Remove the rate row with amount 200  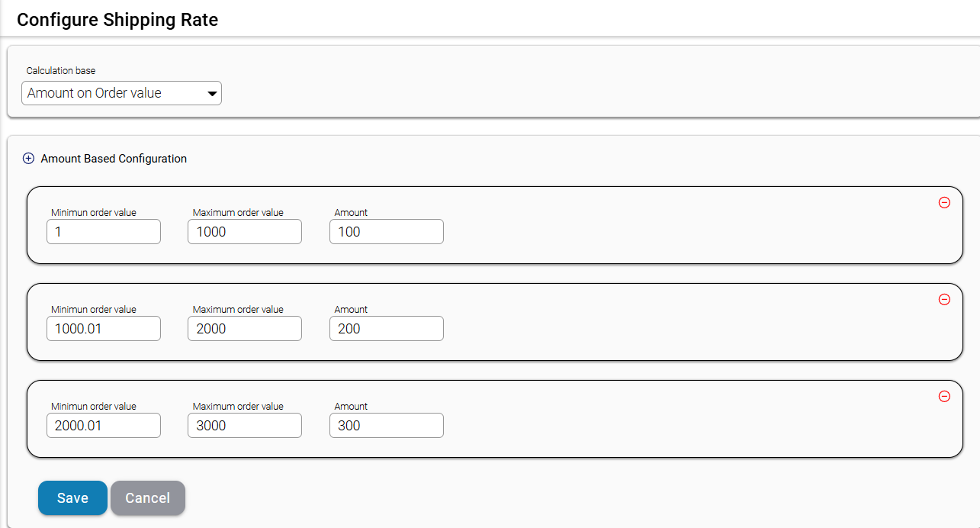pyautogui.click(x=944, y=300)
